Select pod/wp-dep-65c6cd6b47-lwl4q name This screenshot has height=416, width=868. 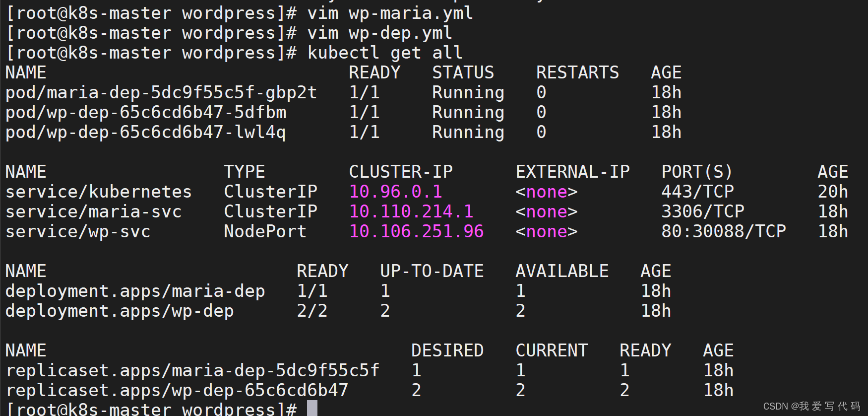146,132
